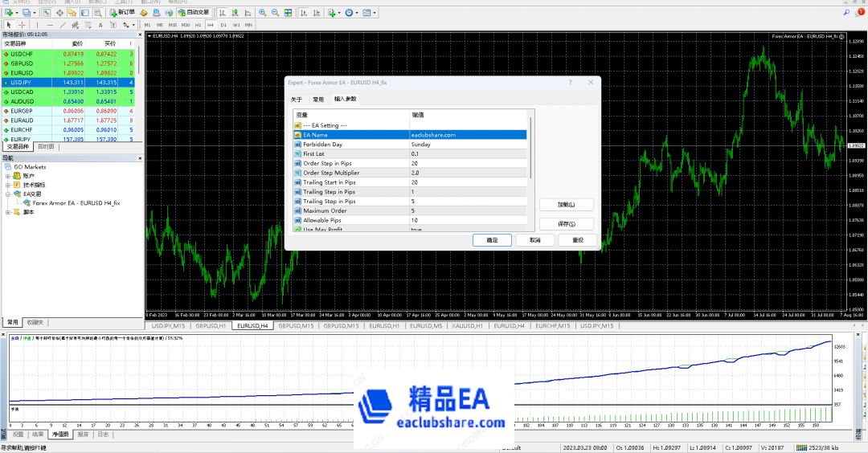Click the zoom in magnifier icon
Screen dimensions: 868x453
262,13
